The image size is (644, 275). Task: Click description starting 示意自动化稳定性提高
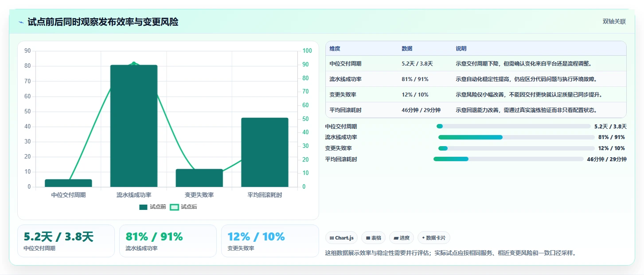(x=526, y=79)
